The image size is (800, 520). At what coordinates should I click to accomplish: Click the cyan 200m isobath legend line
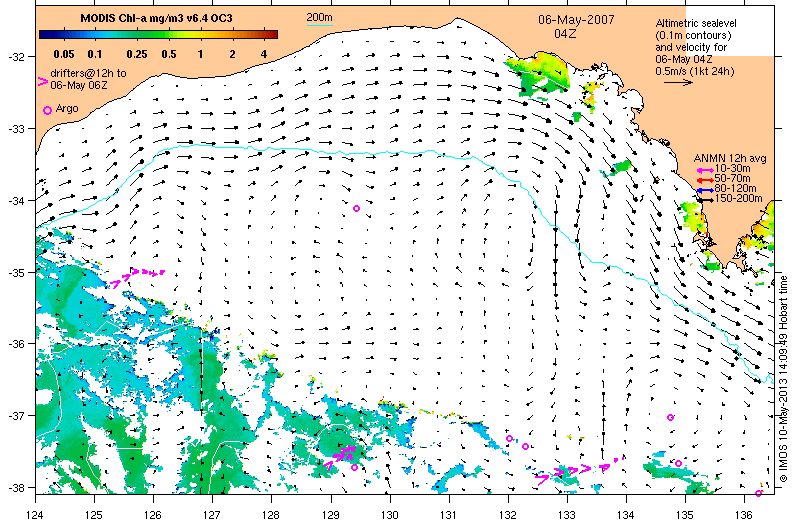[x=319, y=25]
